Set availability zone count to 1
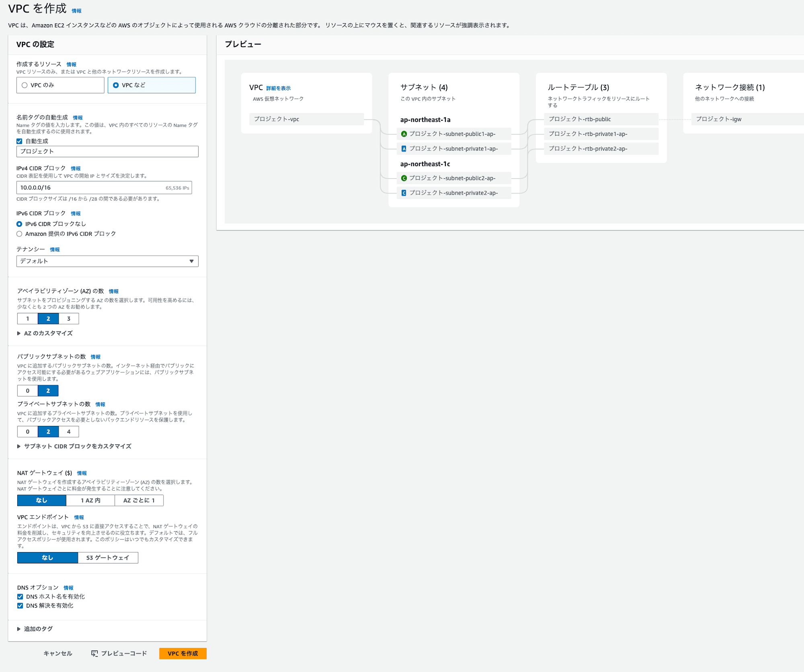This screenshot has height=672, width=804. pos(28,319)
